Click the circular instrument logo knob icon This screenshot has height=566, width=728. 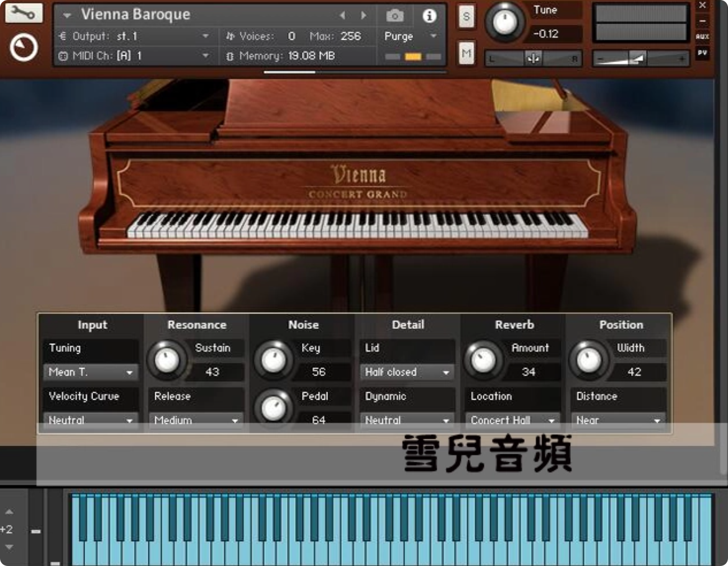pyautogui.click(x=24, y=48)
